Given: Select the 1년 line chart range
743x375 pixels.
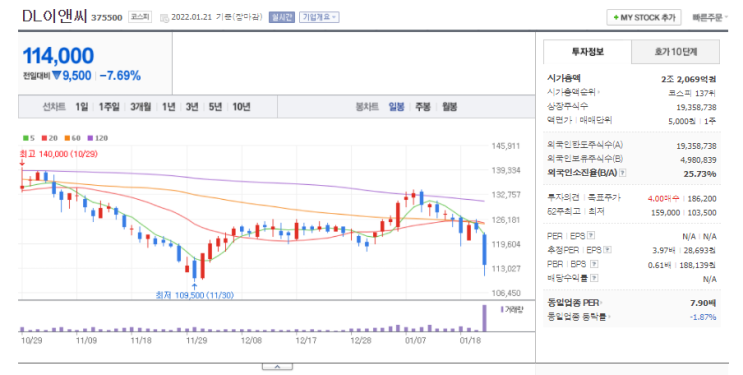Looking at the screenshot, I should tap(169, 107).
